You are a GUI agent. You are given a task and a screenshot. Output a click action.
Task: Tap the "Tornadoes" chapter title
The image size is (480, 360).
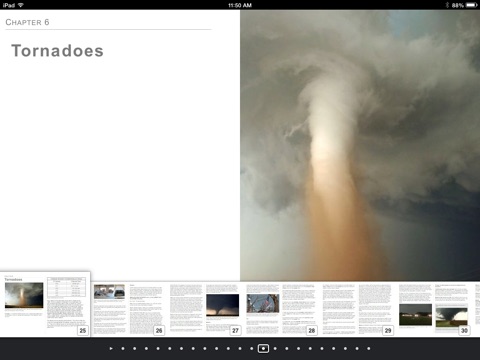[x=57, y=51]
